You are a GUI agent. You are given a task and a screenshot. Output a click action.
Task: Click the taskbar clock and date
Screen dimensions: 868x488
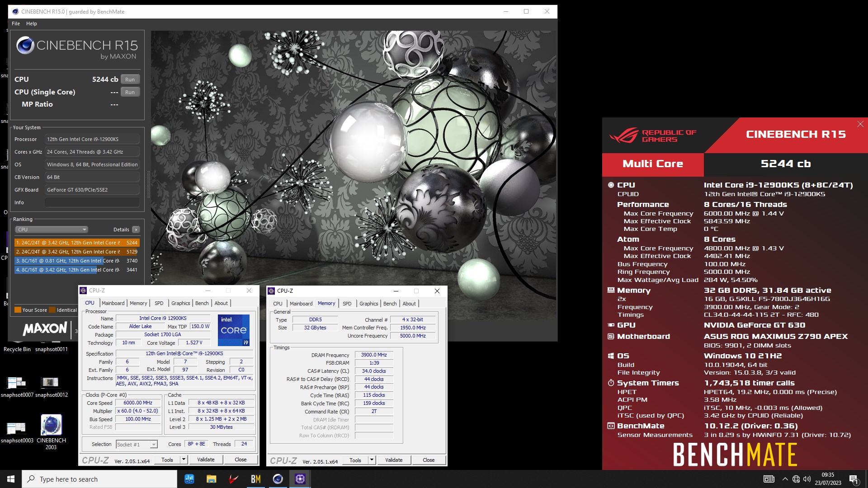click(x=828, y=479)
